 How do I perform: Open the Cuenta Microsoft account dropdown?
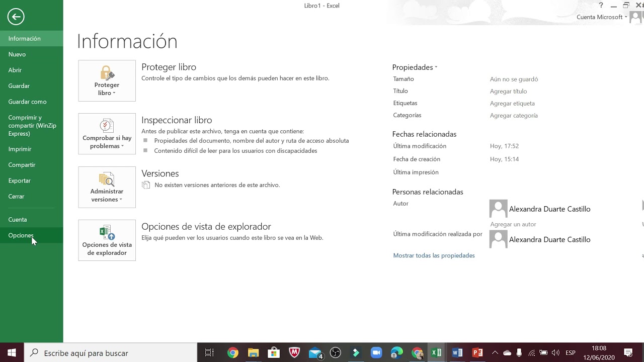click(602, 17)
